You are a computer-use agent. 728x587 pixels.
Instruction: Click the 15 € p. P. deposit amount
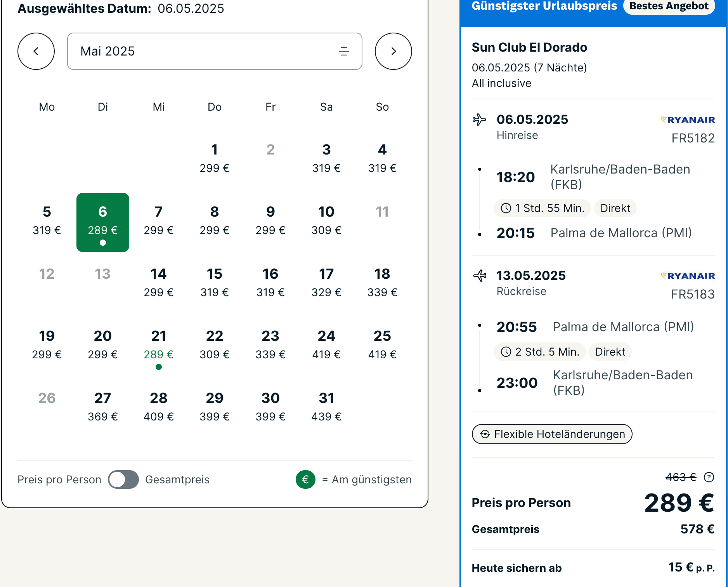click(x=692, y=568)
